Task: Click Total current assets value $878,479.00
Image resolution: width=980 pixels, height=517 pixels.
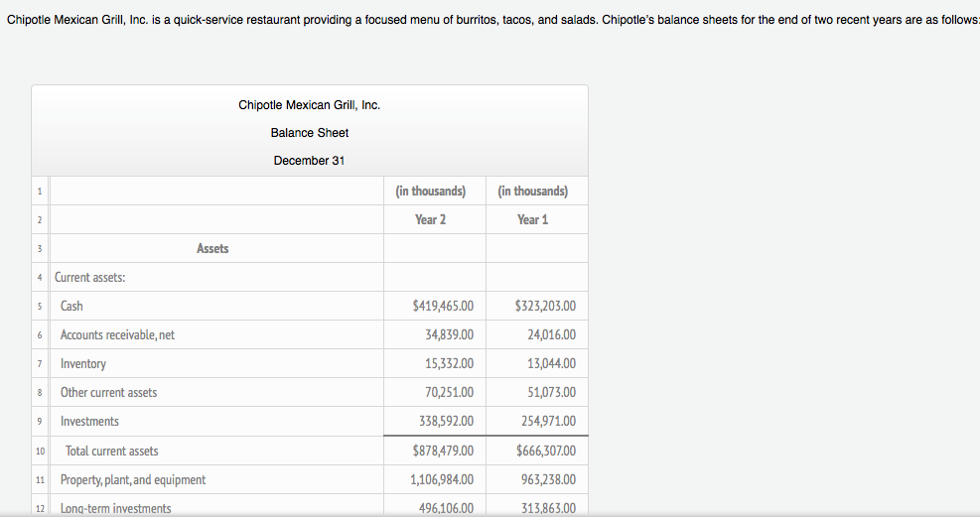Action: click(443, 451)
